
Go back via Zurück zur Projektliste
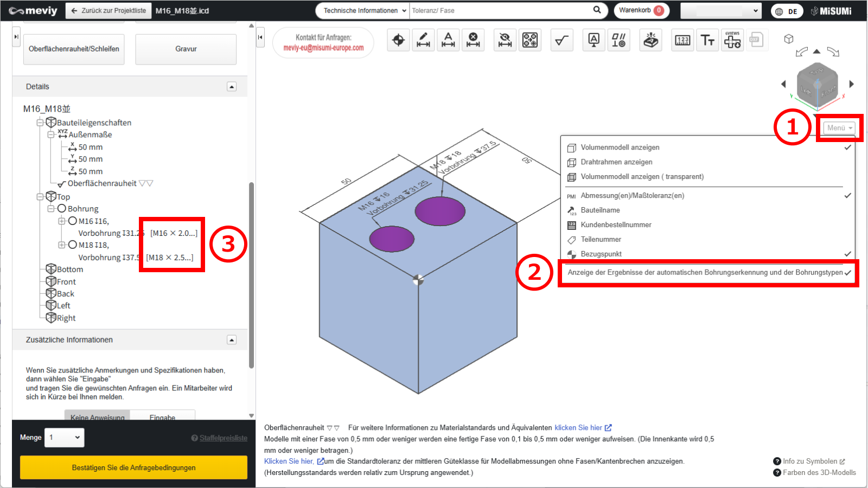[108, 10]
